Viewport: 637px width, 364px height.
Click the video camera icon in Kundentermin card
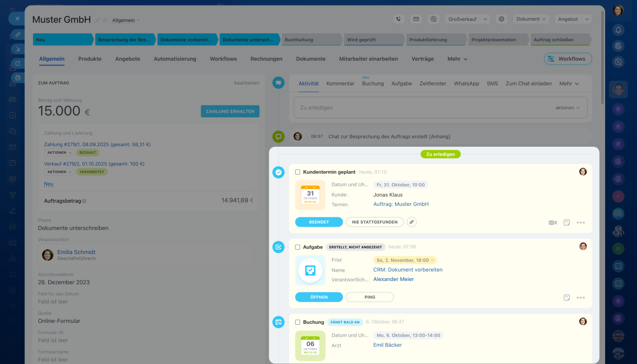(552, 223)
